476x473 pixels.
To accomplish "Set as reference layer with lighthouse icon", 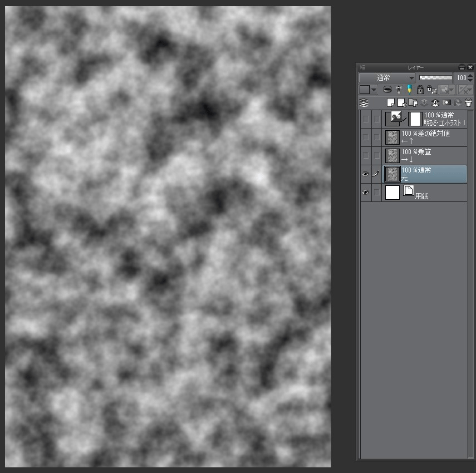I will pyautogui.click(x=399, y=90).
